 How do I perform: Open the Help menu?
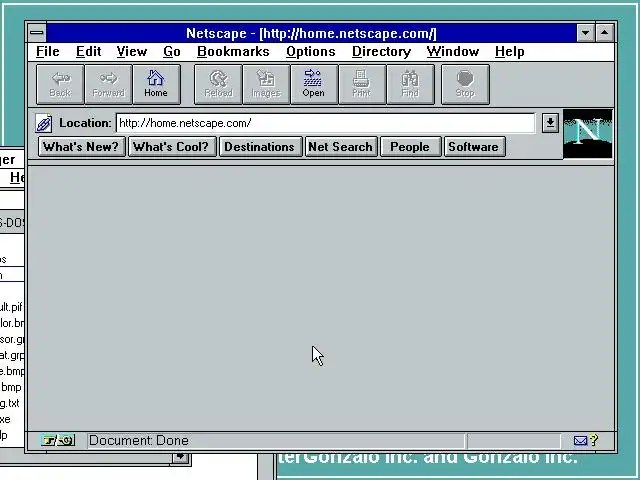[509, 51]
